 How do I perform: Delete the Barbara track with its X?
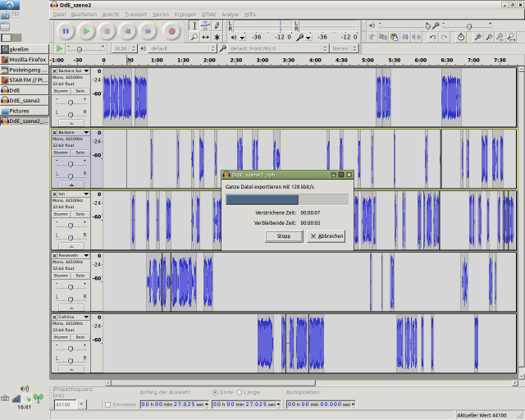pyautogui.click(x=55, y=133)
